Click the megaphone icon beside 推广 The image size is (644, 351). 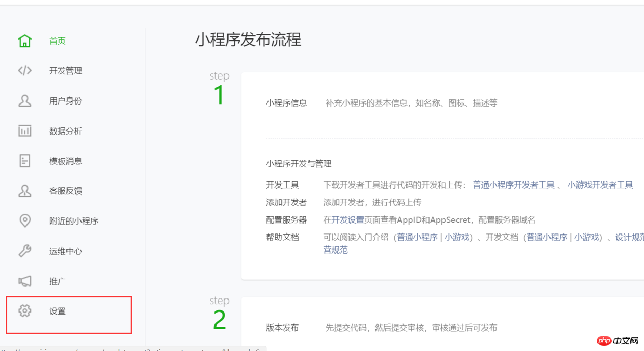point(24,281)
